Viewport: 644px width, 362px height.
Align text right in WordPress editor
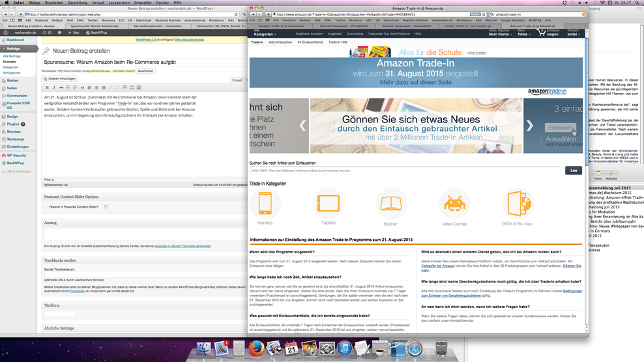(104, 87)
